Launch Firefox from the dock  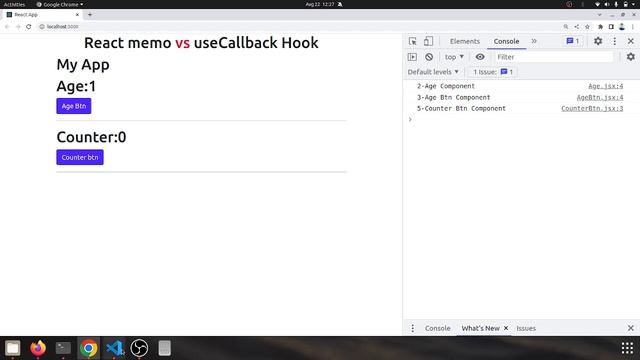point(38,348)
